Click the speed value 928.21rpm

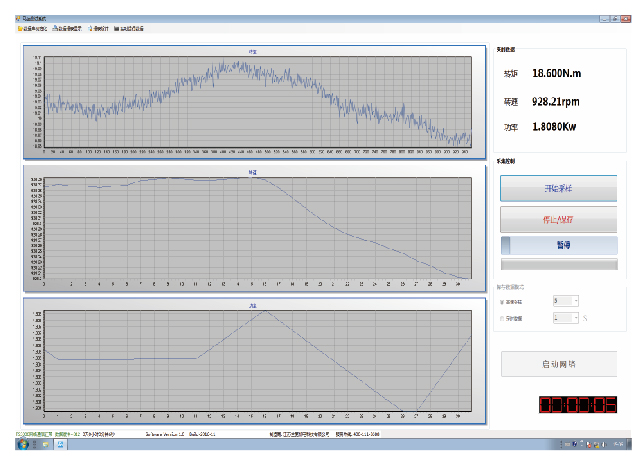click(x=556, y=102)
